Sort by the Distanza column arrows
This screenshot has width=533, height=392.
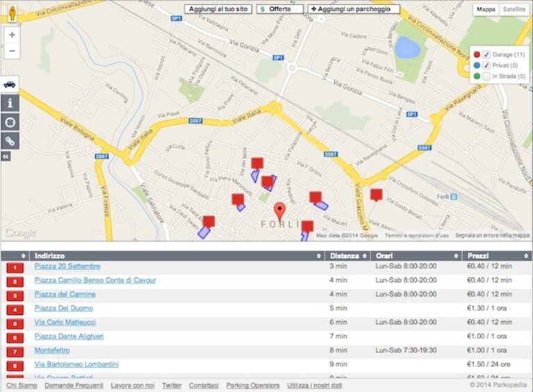pyautogui.click(x=364, y=256)
